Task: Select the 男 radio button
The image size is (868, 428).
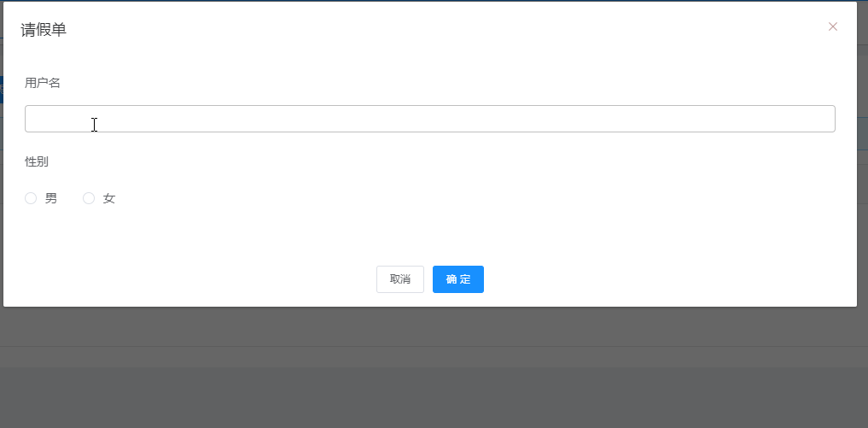Action: click(31, 198)
